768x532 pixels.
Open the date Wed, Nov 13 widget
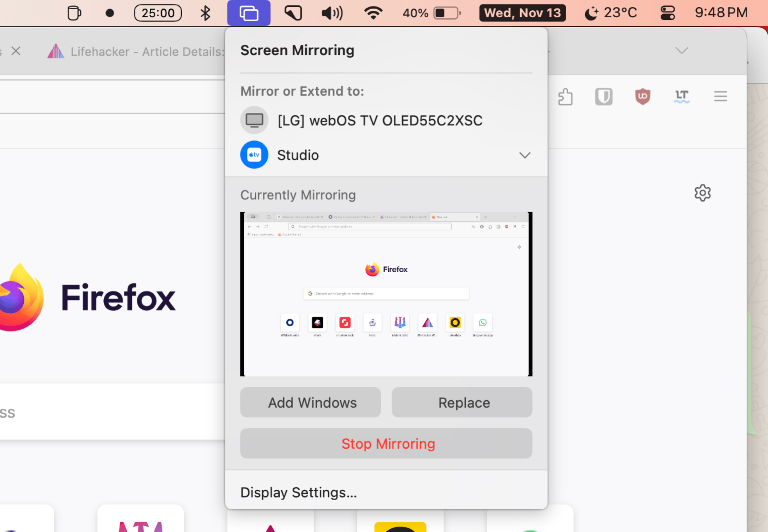pyautogui.click(x=522, y=13)
